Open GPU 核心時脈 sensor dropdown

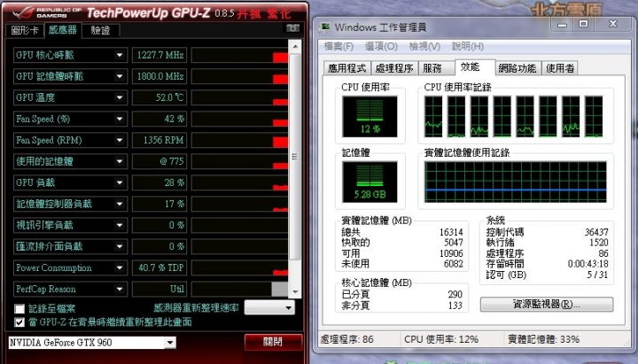coord(120,55)
